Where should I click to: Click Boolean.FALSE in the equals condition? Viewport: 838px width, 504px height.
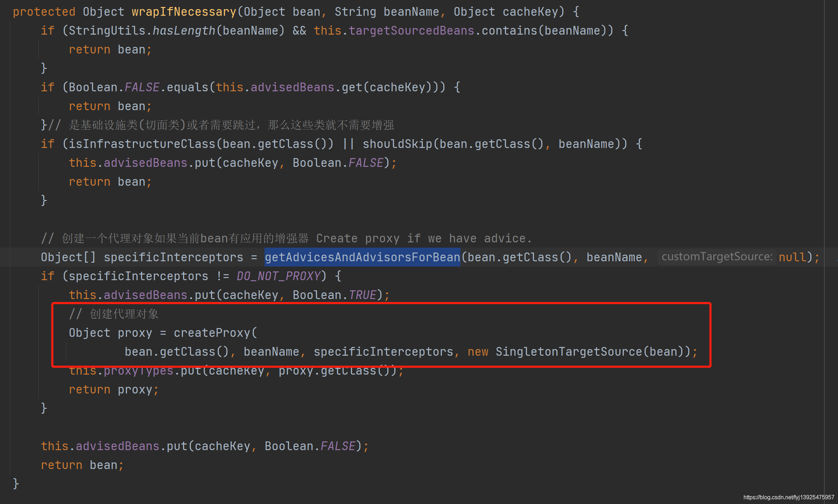pyautogui.click(x=114, y=87)
